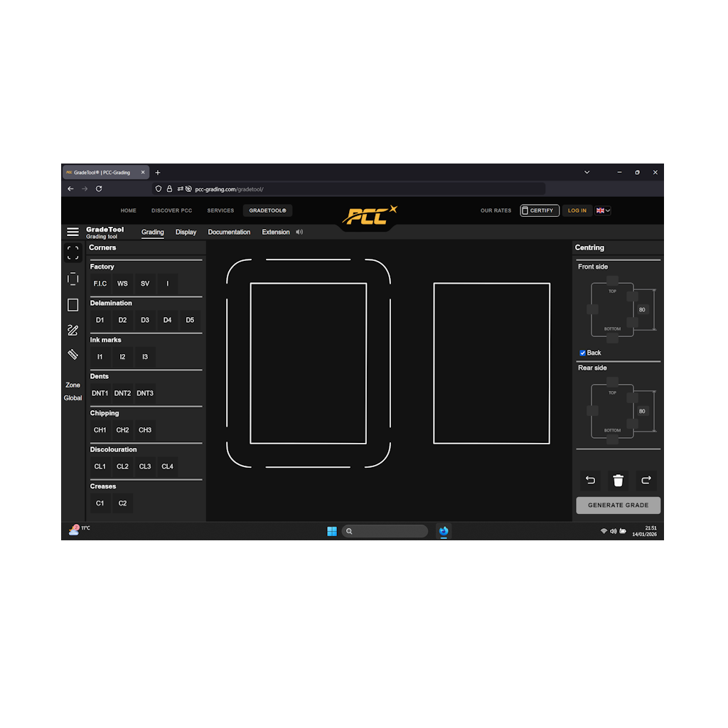This screenshot has width=728, height=728.
Task: Click the Rear side top centring handle
Action: [x=612, y=382]
